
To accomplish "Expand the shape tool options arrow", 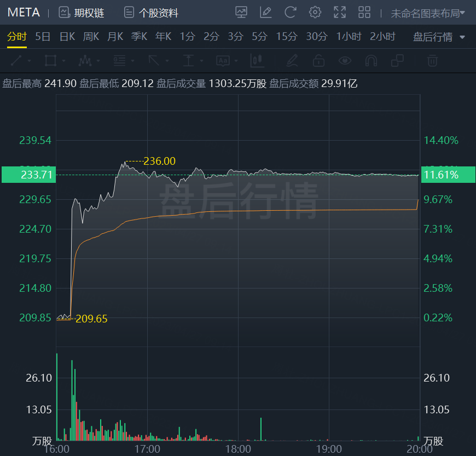I will [64, 61].
